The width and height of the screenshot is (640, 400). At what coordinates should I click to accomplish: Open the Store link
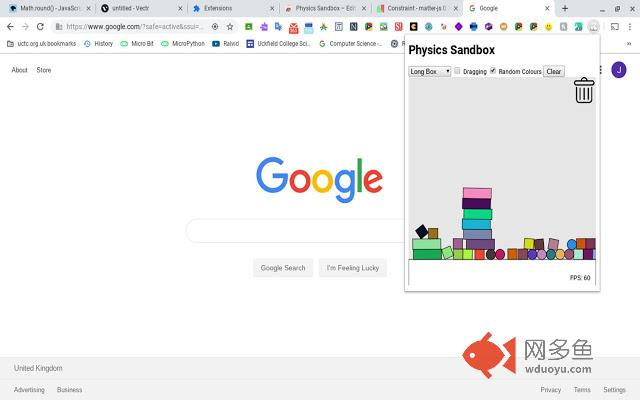(44, 70)
